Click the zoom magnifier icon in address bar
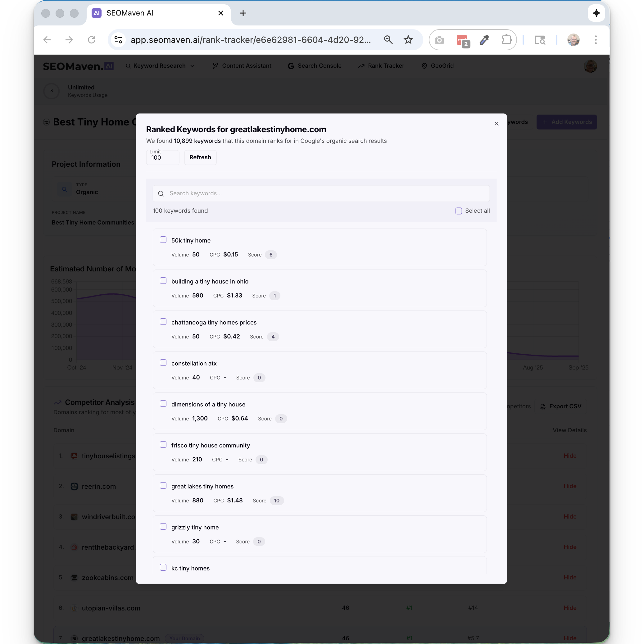The height and width of the screenshot is (644, 644). tap(388, 40)
